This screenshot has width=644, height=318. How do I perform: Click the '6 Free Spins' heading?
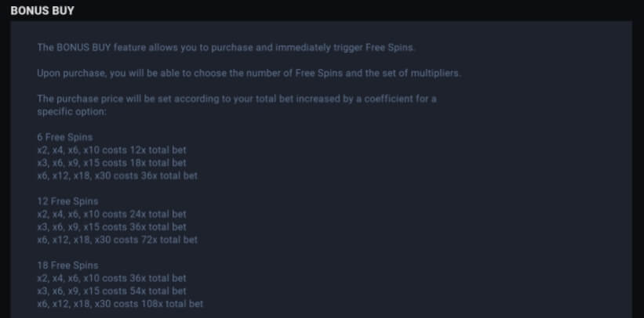(x=65, y=137)
